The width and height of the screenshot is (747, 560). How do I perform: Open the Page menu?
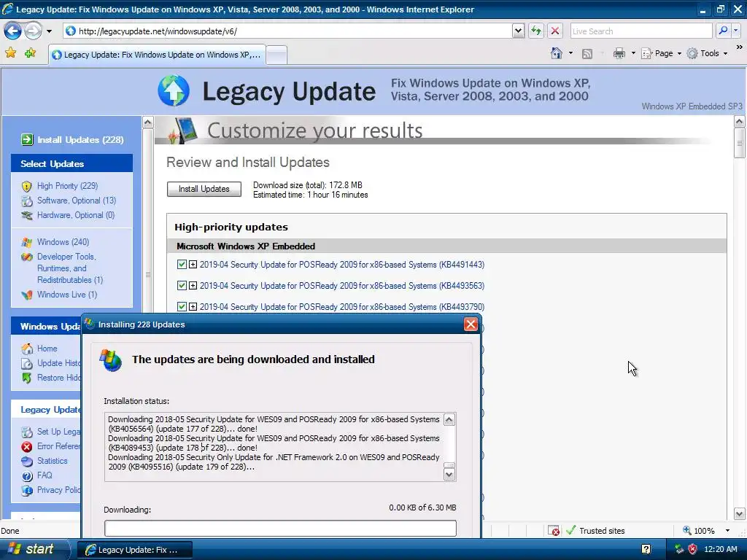pyautogui.click(x=661, y=53)
